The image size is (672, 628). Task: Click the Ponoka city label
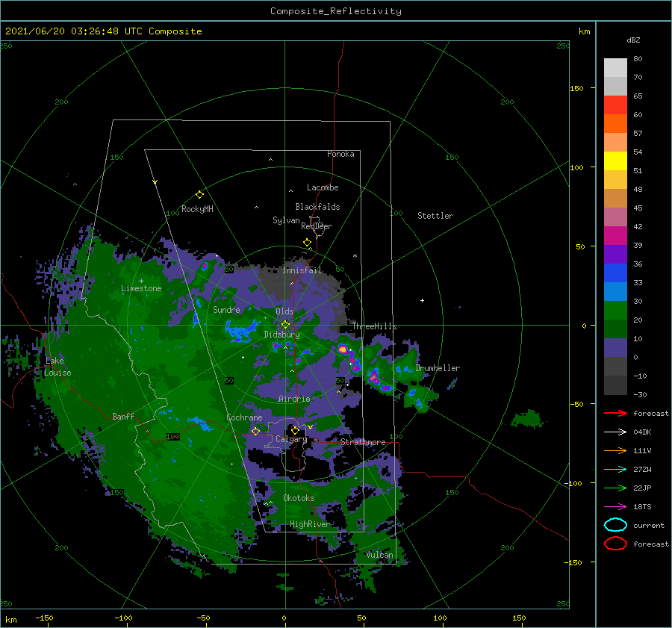pyautogui.click(x=340, y=154)
